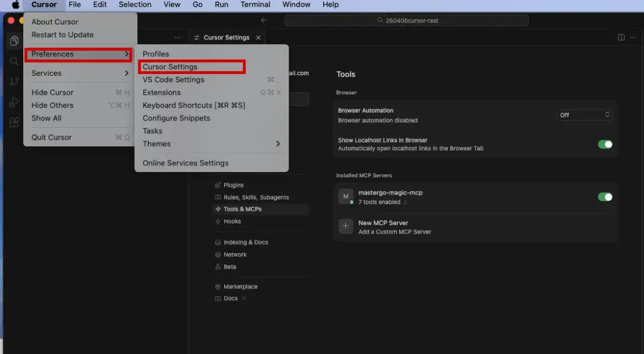Screen dimensions: 644x354
Task: Open the Search icon in the activity bar
Action: click(14, 61)
